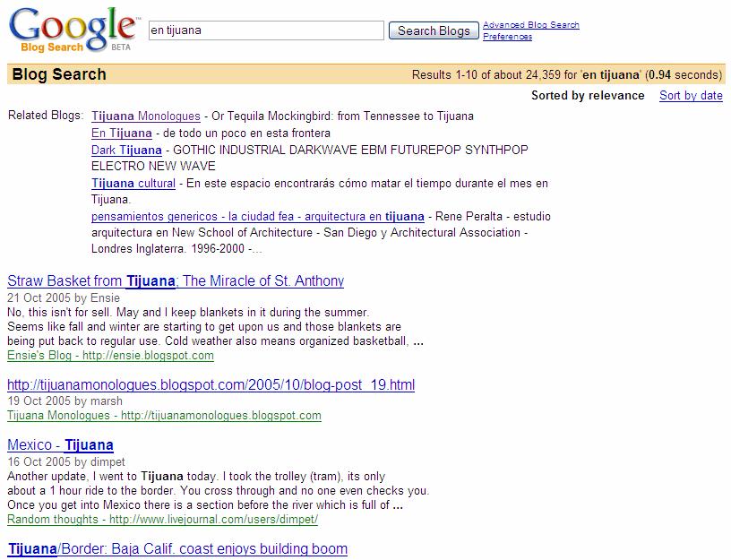The height and width of the screenshot is (560, 731).
Task: Open the Dark Tijuana related blog
Action: [126, 151]
